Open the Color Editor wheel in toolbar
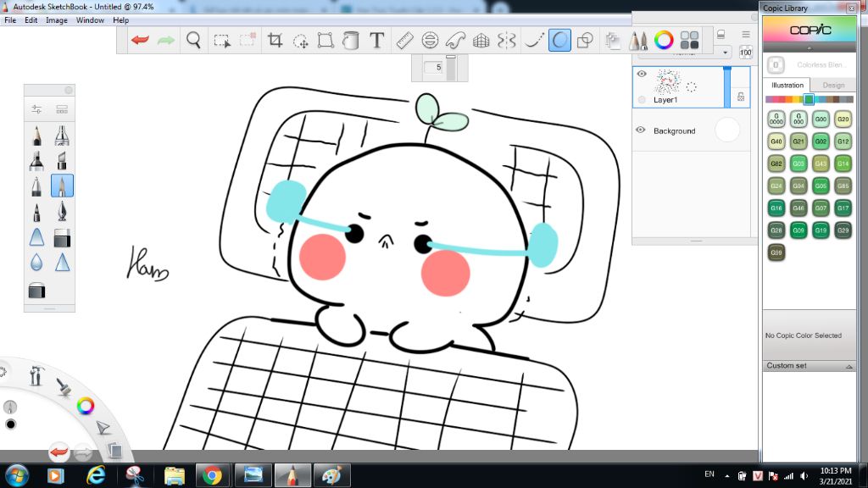The height and width of the screenshot is (488, 868). coord(664,40)
